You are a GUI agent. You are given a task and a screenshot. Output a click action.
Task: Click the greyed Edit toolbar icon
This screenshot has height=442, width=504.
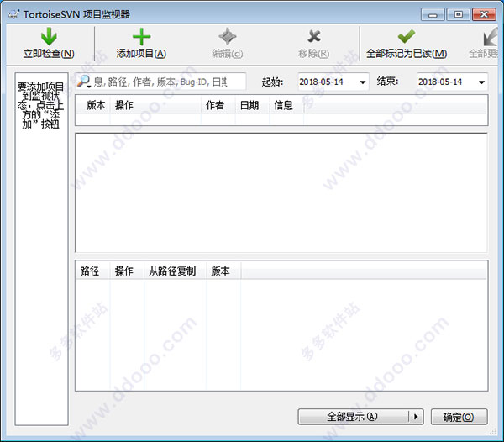[228, 36]
